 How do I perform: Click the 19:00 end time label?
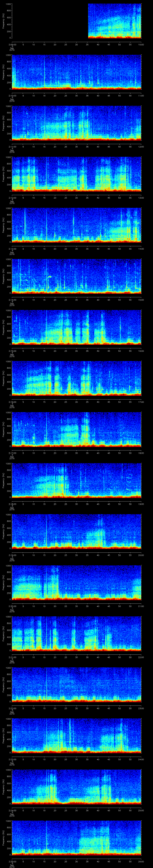pyautogui.click(x=141, y=504)
